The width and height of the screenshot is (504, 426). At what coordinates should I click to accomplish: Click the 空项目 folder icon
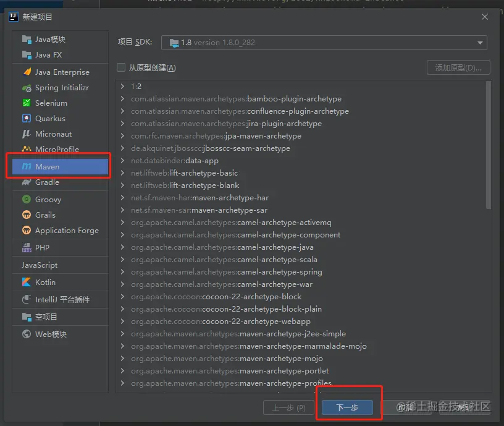(x=27, y=317)
